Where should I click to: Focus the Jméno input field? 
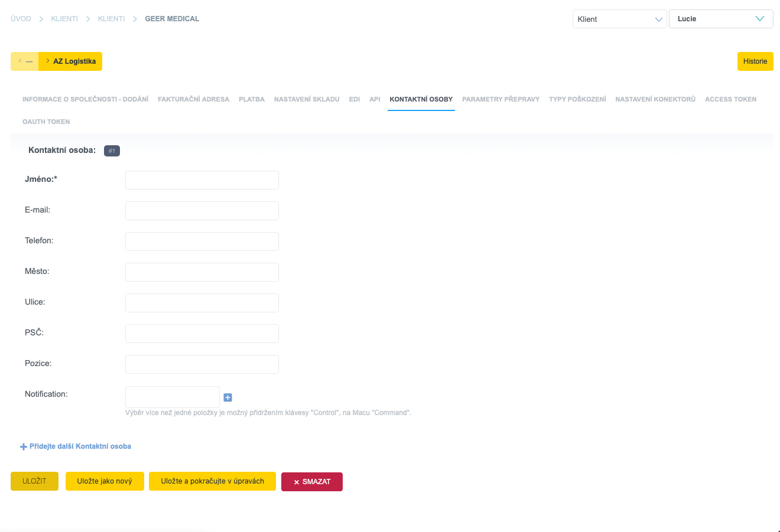pos(201,180)
